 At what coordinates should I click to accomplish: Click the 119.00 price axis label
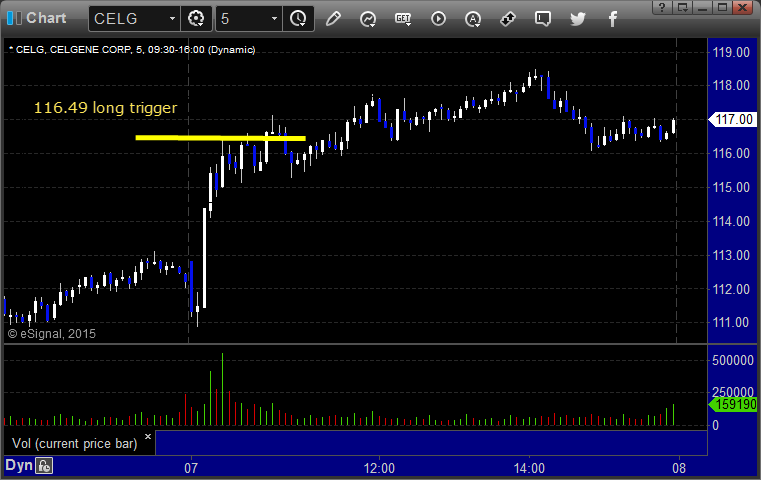coord(731,52)
